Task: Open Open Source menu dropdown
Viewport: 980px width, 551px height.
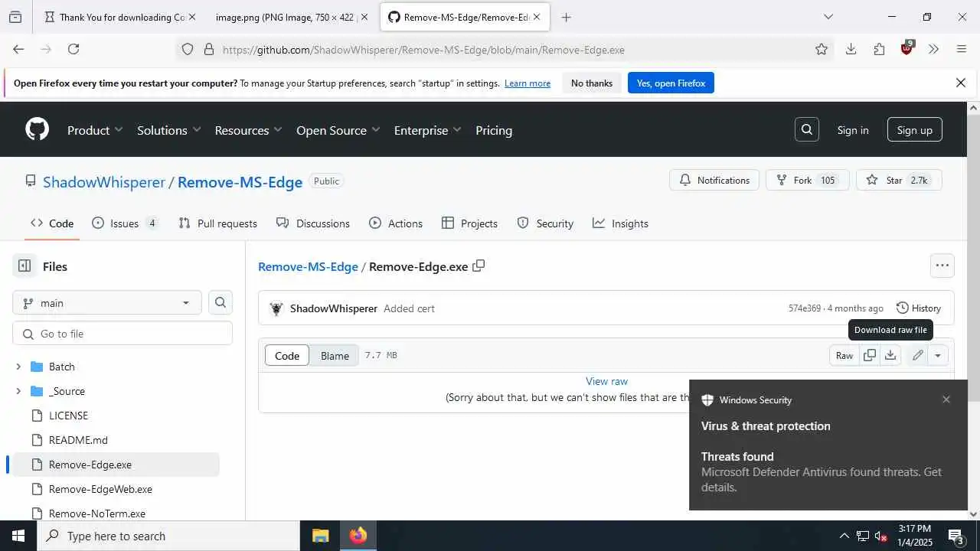Action: [x=338, y=130]
